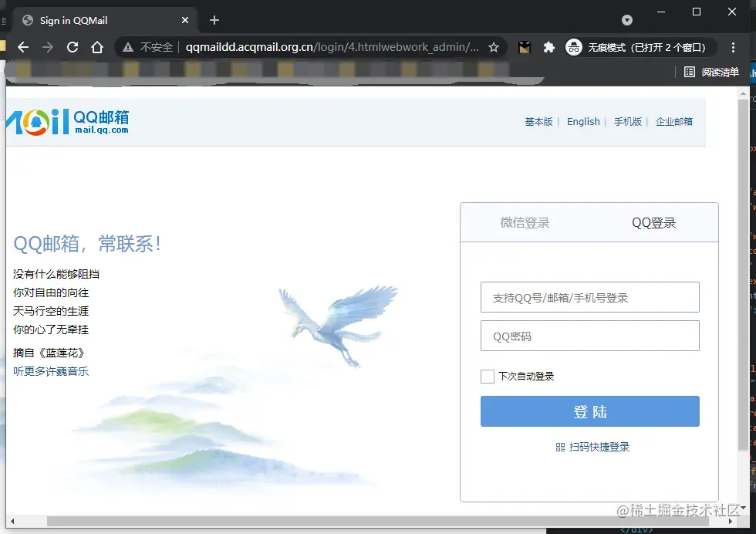Open the 手机版 link
756x534 pixels.
pos(628,122)
